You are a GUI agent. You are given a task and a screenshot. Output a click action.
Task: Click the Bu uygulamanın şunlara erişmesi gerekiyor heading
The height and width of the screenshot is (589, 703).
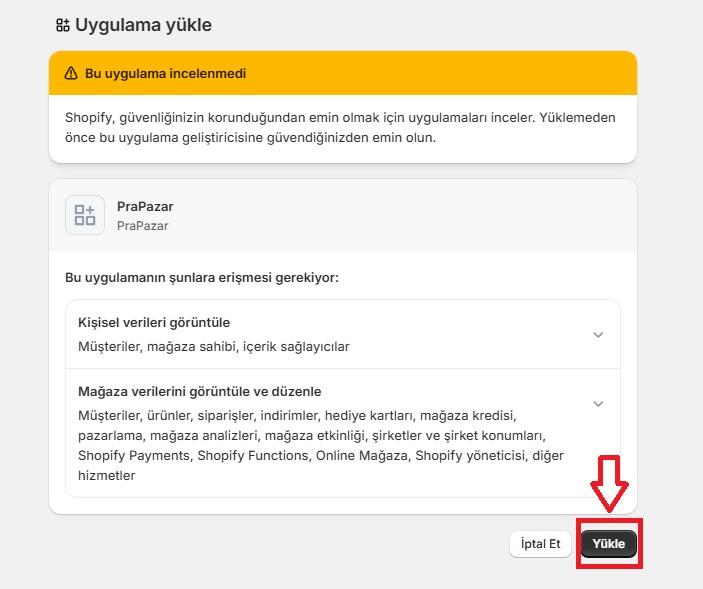point(202,277)
